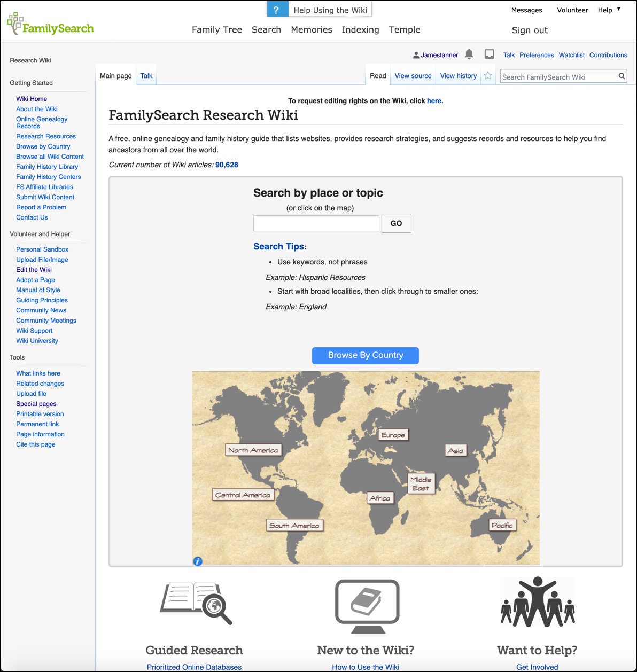Expand the Getting Started sidebar section

tap(30, 83)
